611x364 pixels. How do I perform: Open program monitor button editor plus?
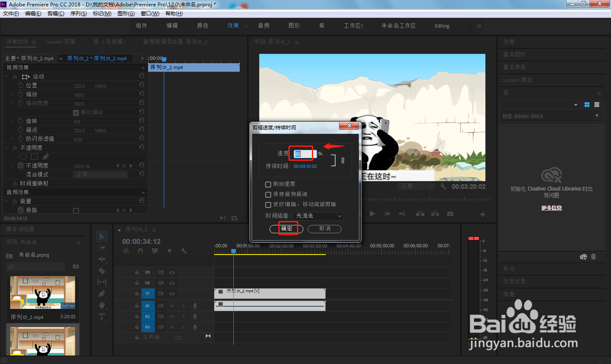tap(482, 214)
